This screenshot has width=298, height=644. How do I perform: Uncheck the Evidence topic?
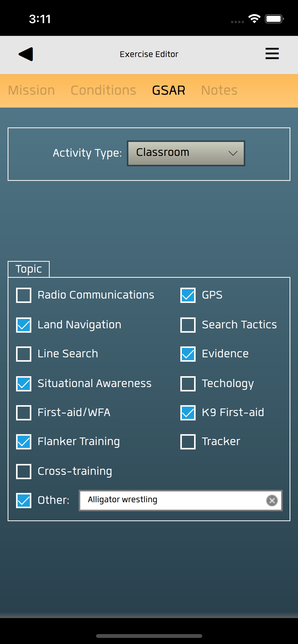(x=188, y=354)
